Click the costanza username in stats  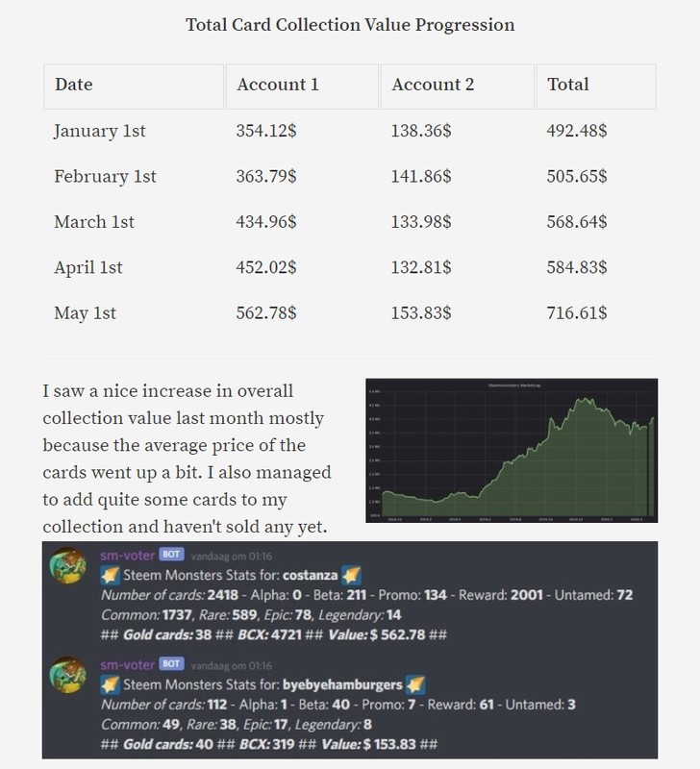pos(310,575)
